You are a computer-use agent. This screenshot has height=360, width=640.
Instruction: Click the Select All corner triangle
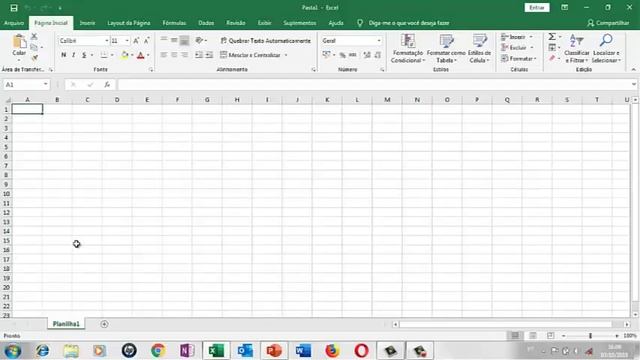(x=7, y=100)
